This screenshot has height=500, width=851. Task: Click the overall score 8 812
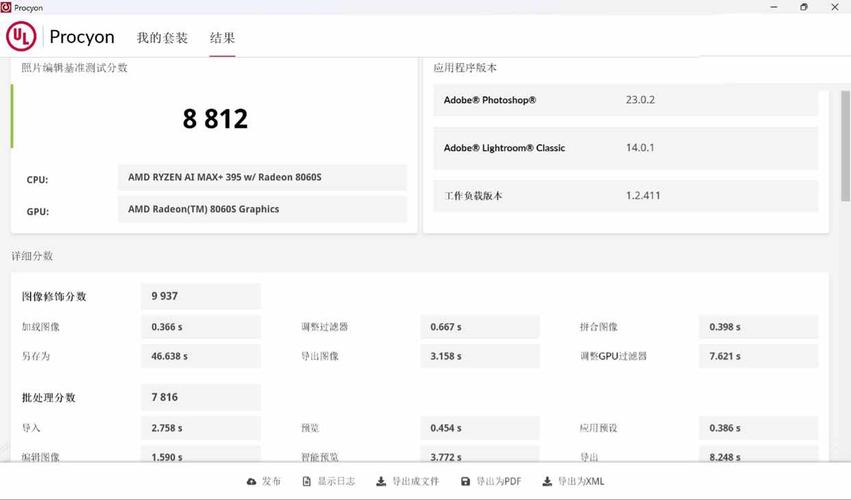pyautogui.click(x=215, y=118)
